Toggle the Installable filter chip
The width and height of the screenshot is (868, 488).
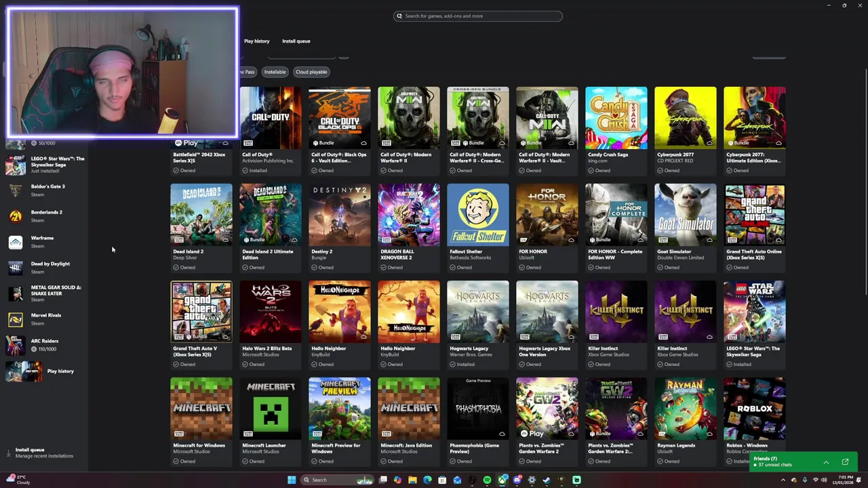coord(275,72)
